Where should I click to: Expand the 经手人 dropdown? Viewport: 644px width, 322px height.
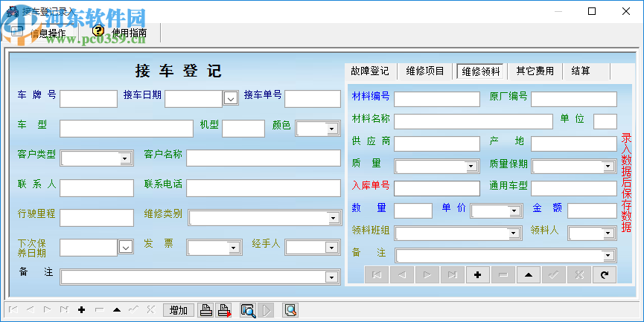[x=331, y=248]
